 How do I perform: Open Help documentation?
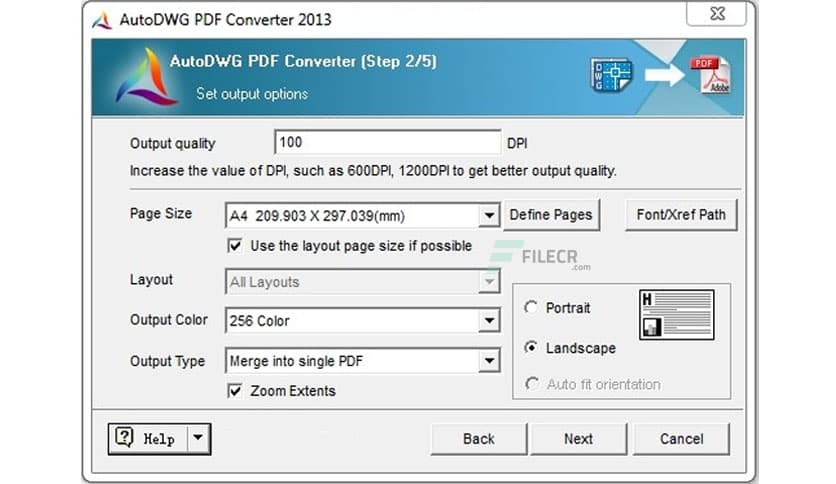(148, 439)
